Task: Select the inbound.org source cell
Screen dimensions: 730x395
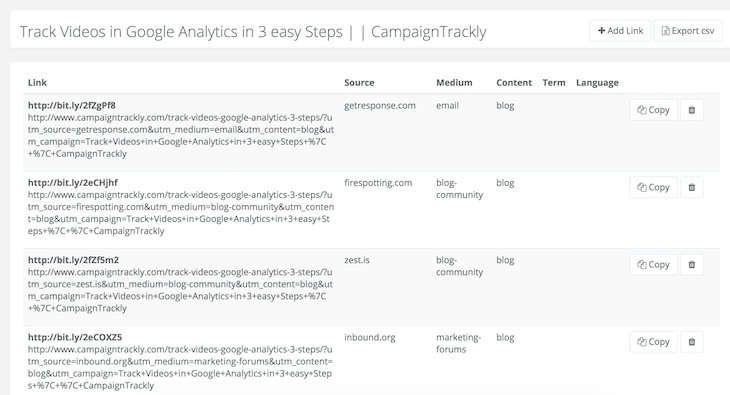Action: (370, 337)
